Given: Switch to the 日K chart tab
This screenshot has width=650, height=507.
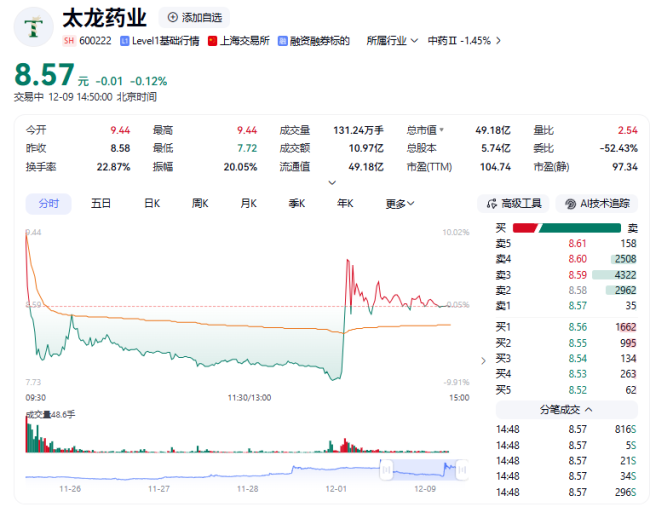Looking at the screenshot, I should 152,203.
